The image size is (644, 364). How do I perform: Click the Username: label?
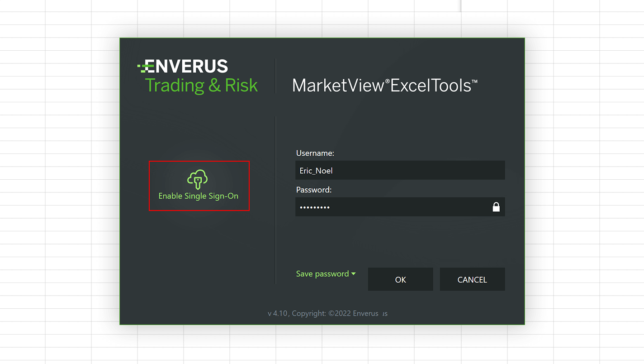(315, 153)
